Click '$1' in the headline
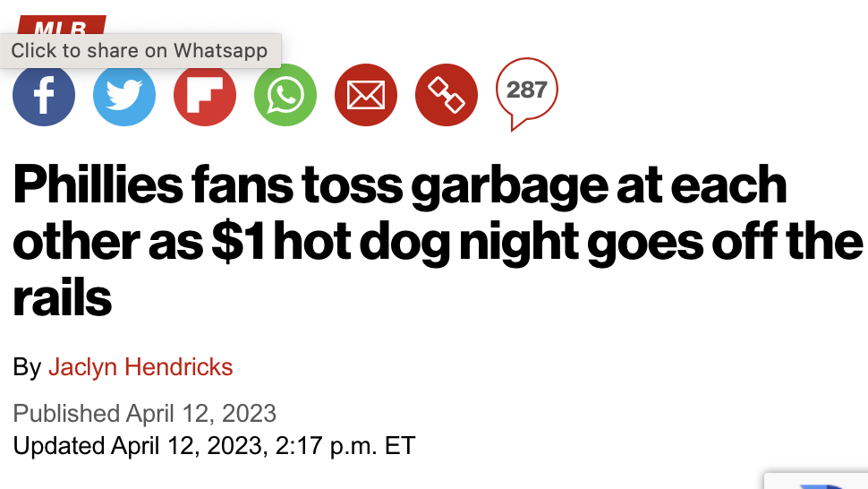 [x=236, y=244]
